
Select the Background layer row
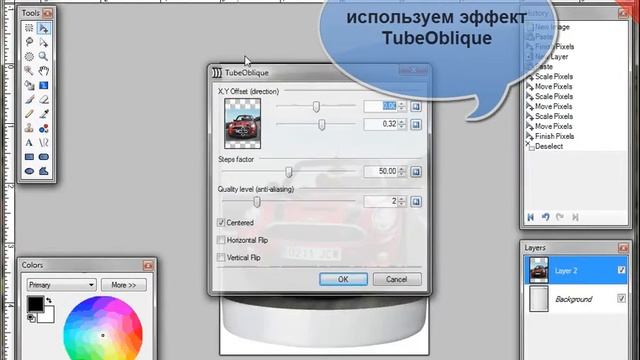point(576,299)
